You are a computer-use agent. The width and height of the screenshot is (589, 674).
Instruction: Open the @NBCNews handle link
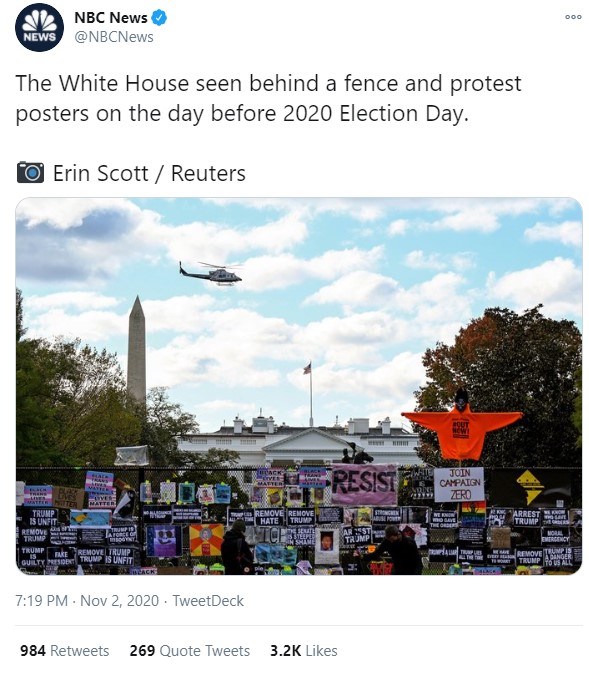114,37
